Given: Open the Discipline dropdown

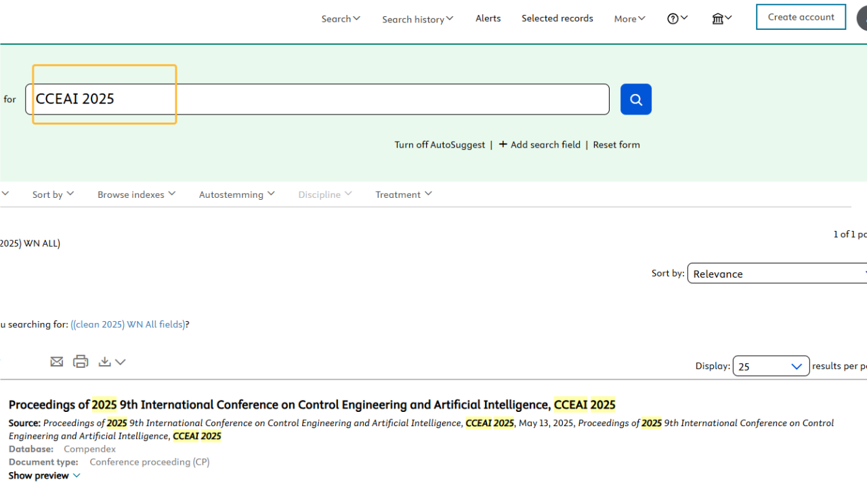Looking at the screenshot, I should point(325,194).
